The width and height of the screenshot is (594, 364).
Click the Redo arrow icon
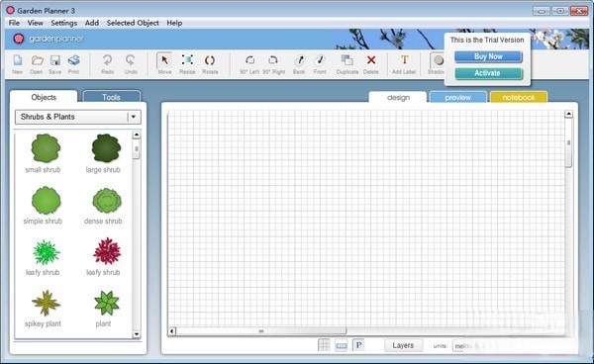coord(108,60)
